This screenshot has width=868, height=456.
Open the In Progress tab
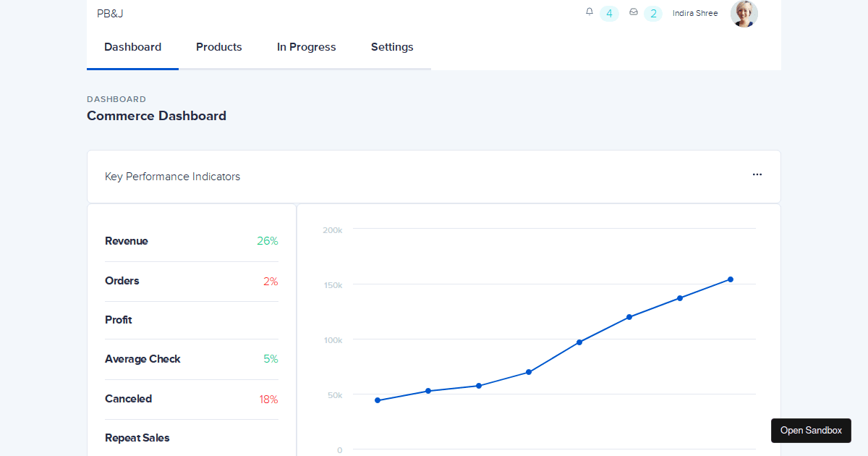(306, 47)
